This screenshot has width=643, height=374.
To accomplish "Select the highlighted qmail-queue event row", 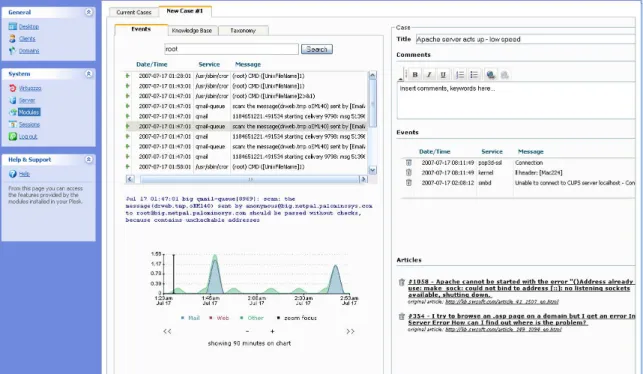I will tap(246, 126).
